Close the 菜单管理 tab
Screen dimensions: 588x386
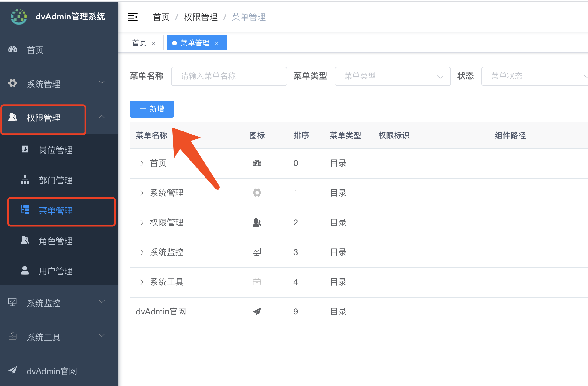[216, 44]
